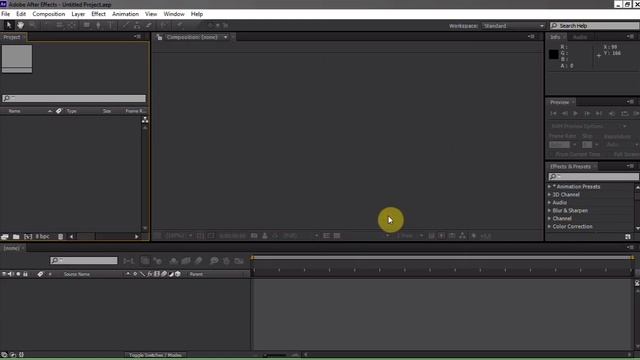The width and height of the screenshot is (640, 360).
Task: Click Interpret Footage icon in Project panel
Action: pyautogui.click(x=4, y=237)
